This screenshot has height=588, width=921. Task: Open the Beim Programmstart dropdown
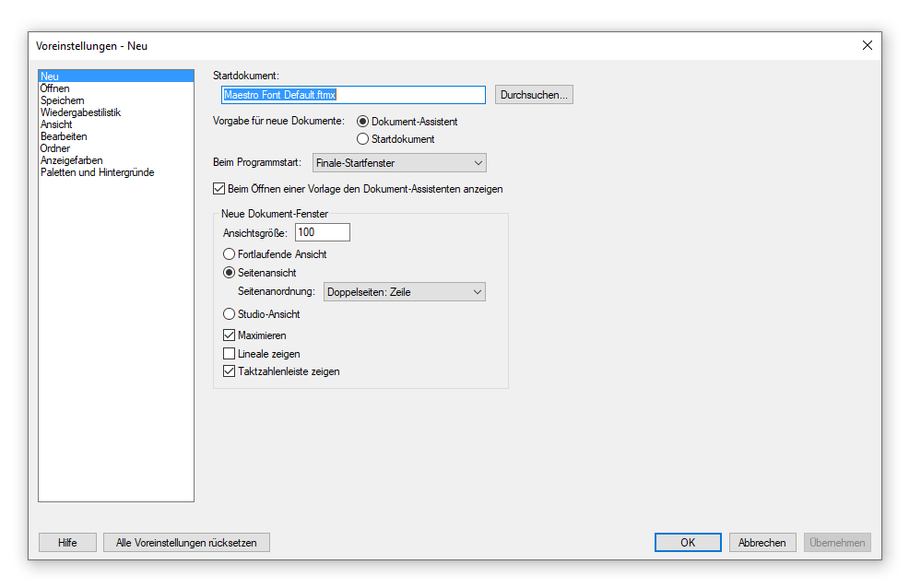click(399, 163)
